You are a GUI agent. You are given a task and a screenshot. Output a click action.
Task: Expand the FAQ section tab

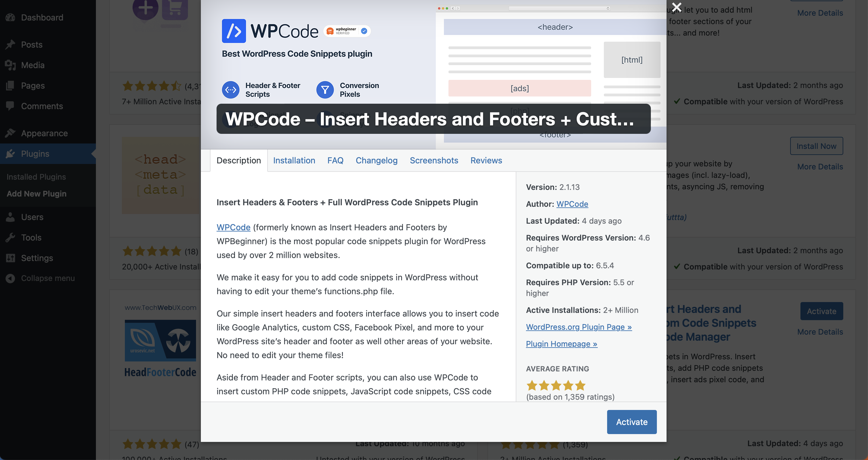coord(335,160)
